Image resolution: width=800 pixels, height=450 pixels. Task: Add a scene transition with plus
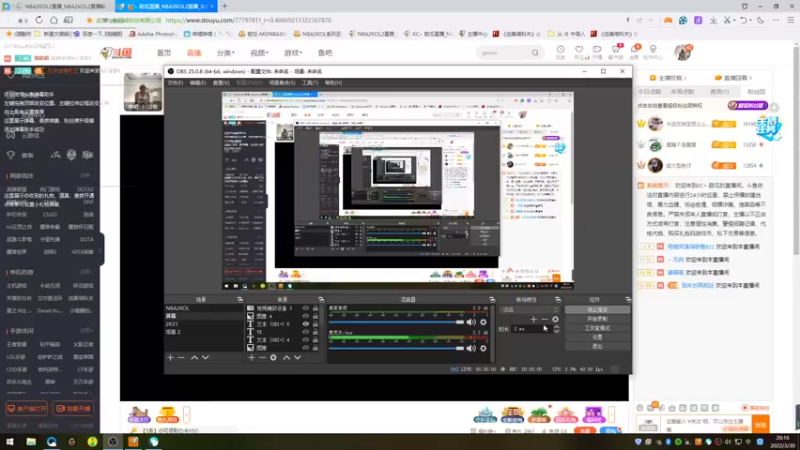(x=533, y=319)
